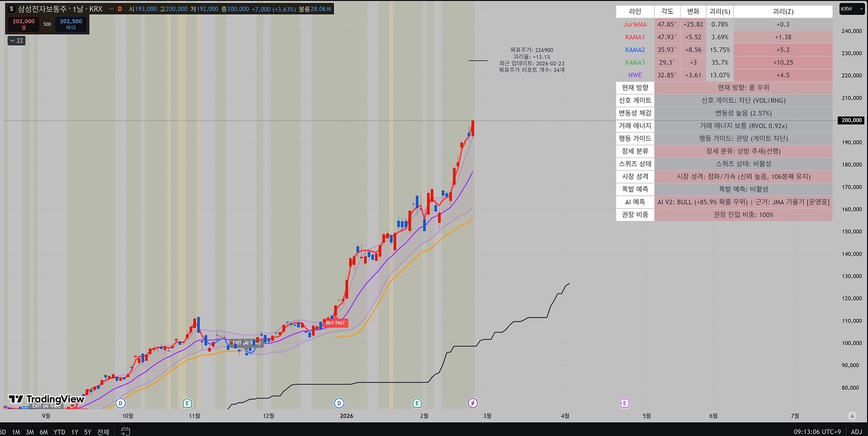Click the EXIT (AI Trail) signal label mid-chart
This screenshot has height=436, width=868.
click(246, 343)
